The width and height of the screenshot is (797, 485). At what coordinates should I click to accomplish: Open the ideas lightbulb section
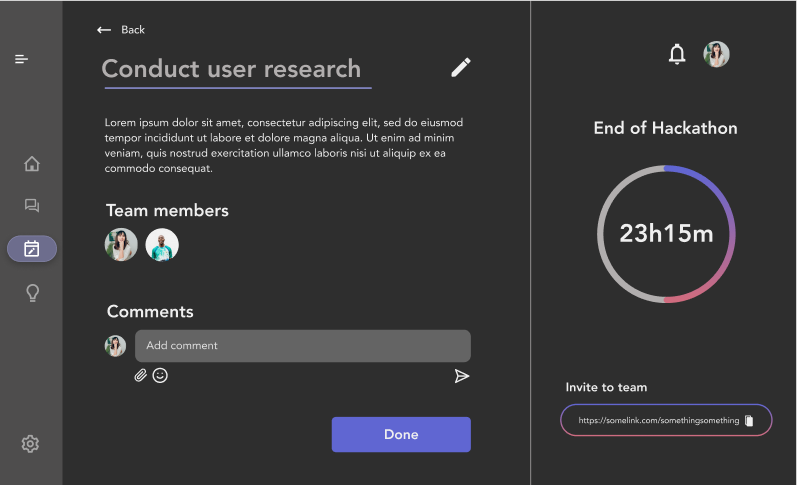pos(32,293)
